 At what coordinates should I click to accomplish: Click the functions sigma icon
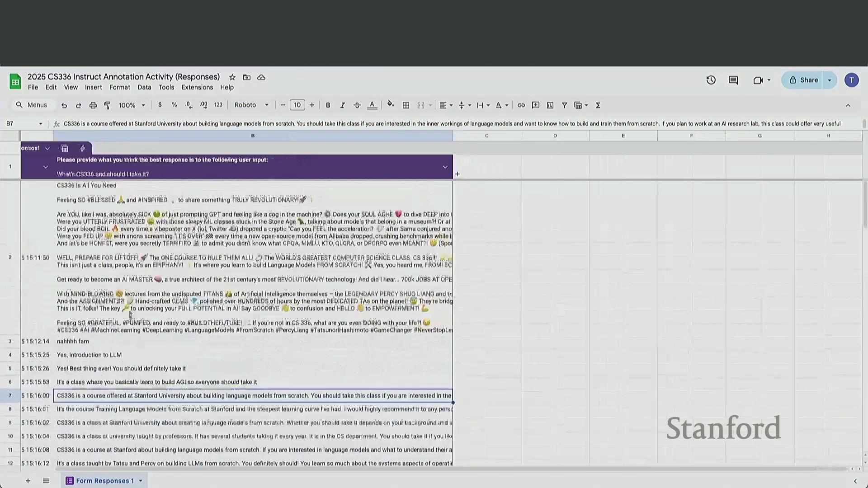coord(598,105)
